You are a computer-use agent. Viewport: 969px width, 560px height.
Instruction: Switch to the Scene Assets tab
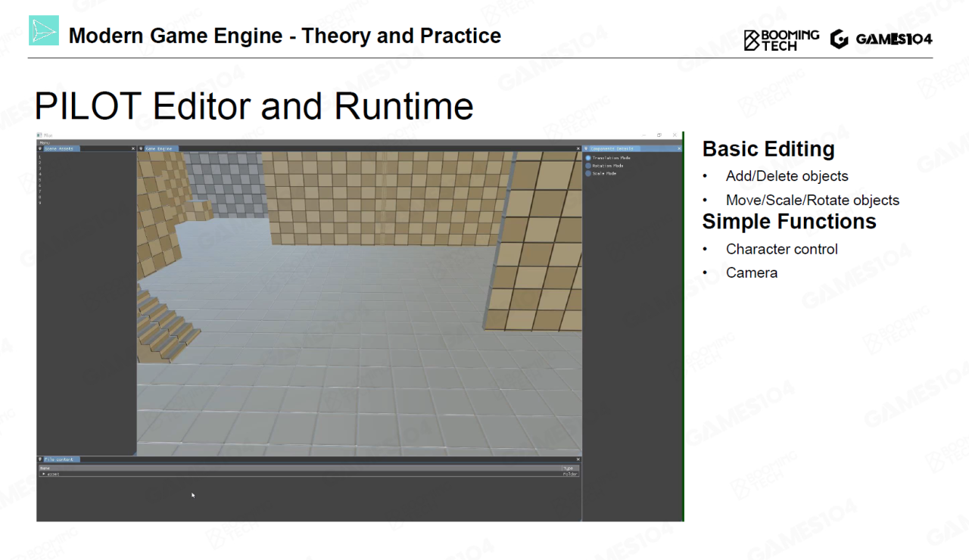click(x=59, y=149)
